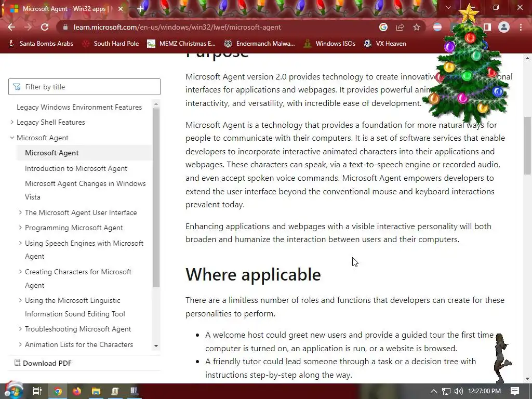Open Santa Bombs Arabs bookmark
This screenshot has height=399, width=532.
pyautogui.click(x=41, y=44)
